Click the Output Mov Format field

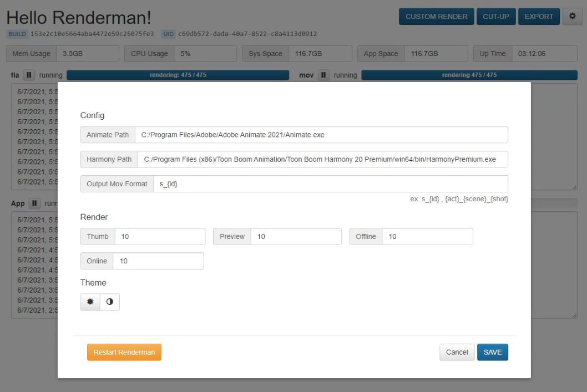pos(330,184)
